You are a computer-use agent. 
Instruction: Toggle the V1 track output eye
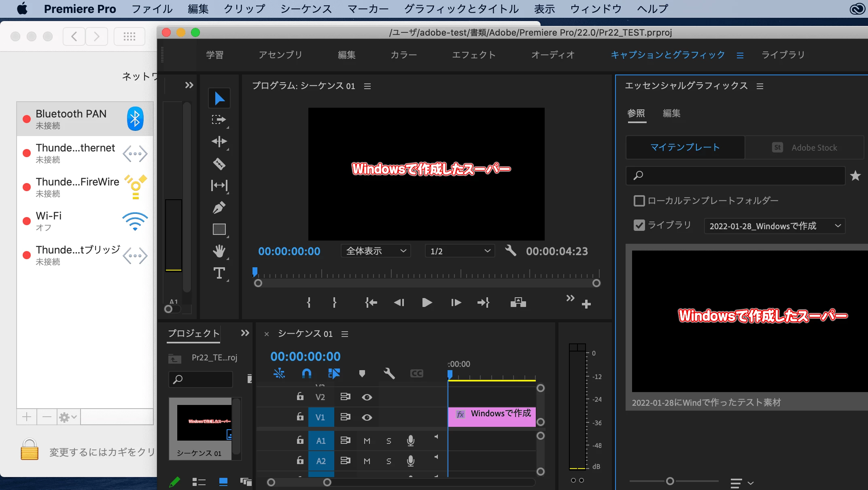(x=367, y=417)
